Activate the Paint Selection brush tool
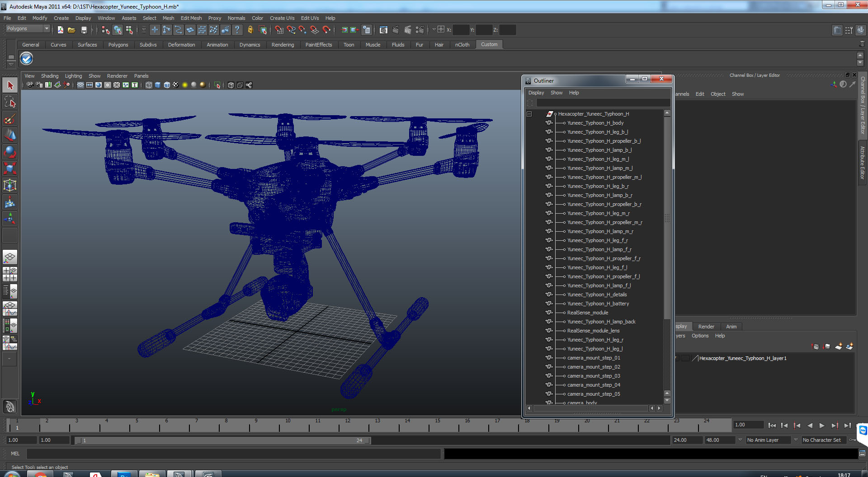 coord(10,119)
